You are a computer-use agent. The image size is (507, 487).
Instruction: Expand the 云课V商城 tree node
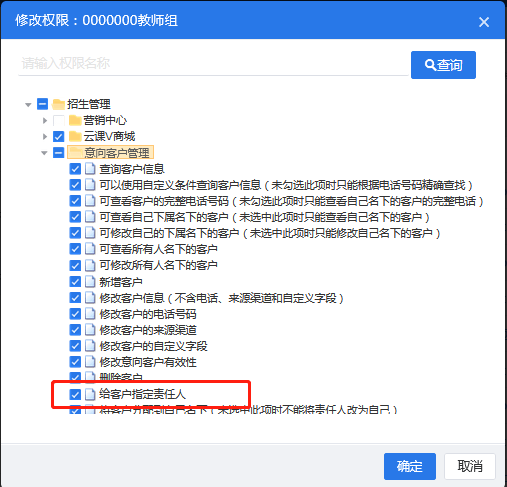45,136
